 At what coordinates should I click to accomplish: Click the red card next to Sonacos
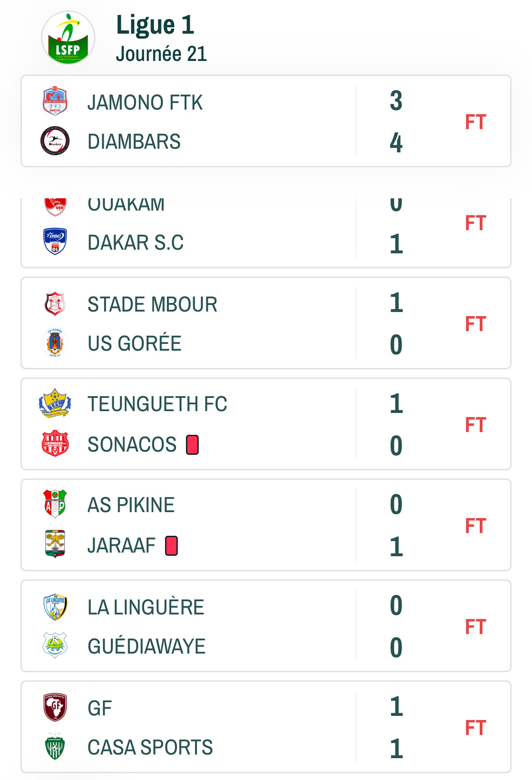(192, 445)
